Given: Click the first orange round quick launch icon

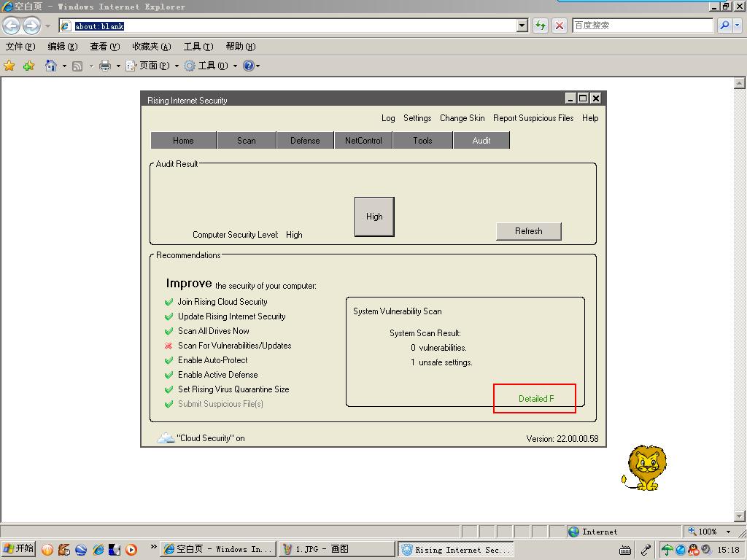Looking at the screenshot, I should [47, 550].
